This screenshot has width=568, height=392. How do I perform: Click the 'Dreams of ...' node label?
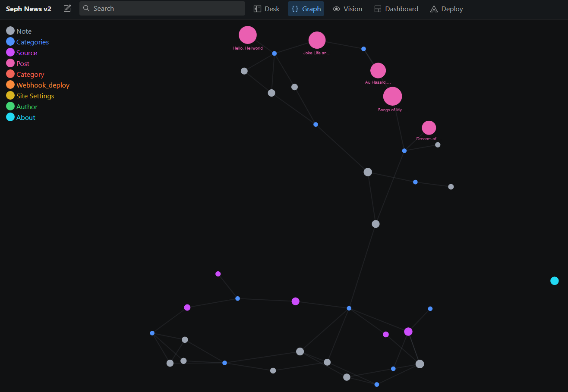point(429,139)
